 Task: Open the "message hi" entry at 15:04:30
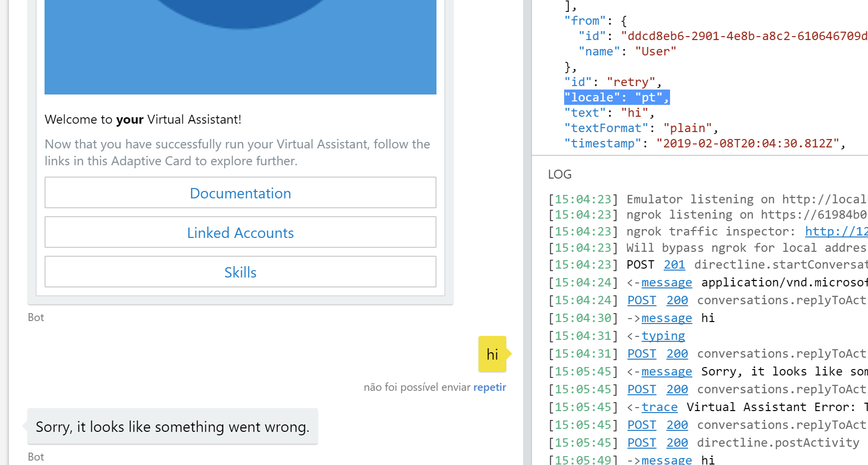667,318
